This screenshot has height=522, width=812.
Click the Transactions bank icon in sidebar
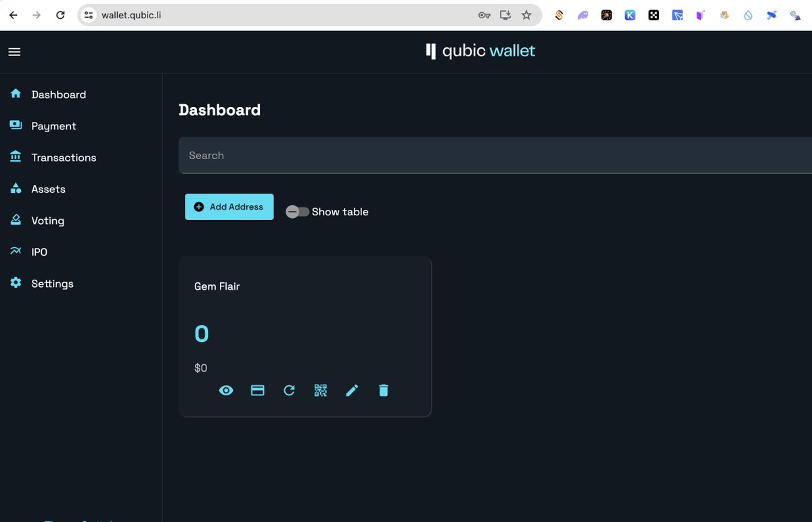click(x=16, y=157)
